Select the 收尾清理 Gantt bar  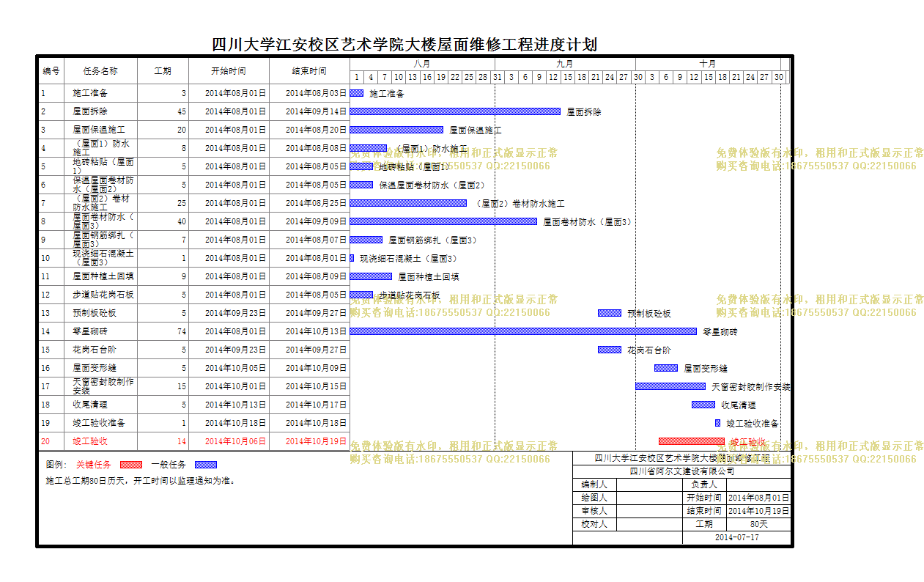pos(703,405)
